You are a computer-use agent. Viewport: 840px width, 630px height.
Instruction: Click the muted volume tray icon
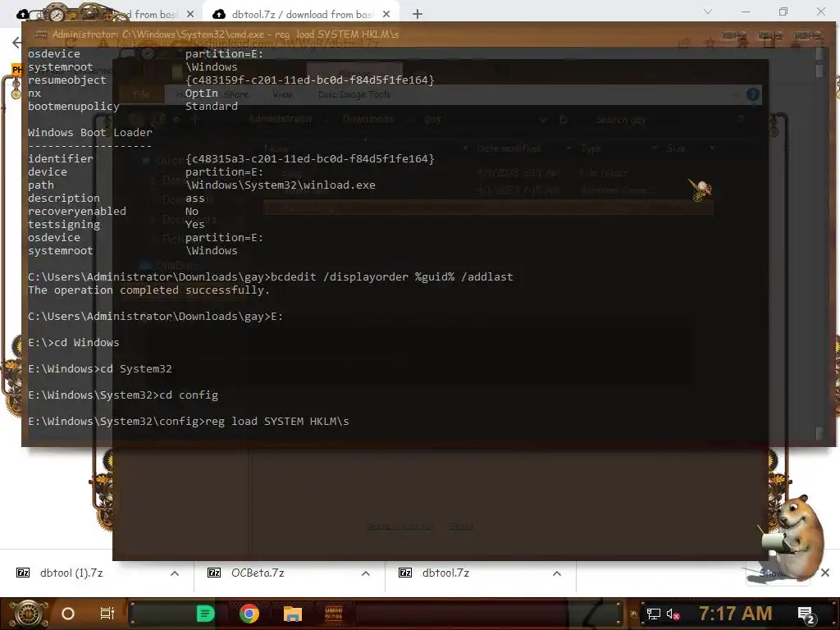pyautogui.click(x=673, y=614)
